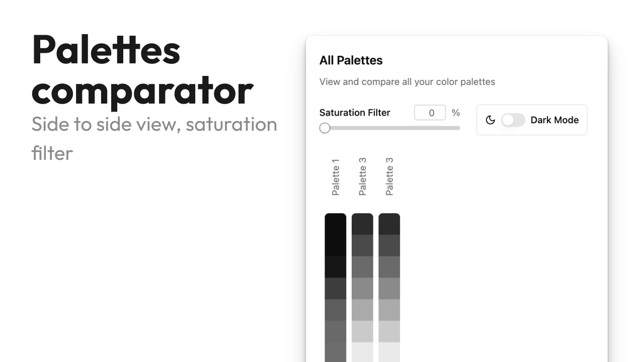The image size is (644, 362).
Task: Enable Dark Mode with the toggle switch
Action: pyautogui.click(x=513, y=120)
